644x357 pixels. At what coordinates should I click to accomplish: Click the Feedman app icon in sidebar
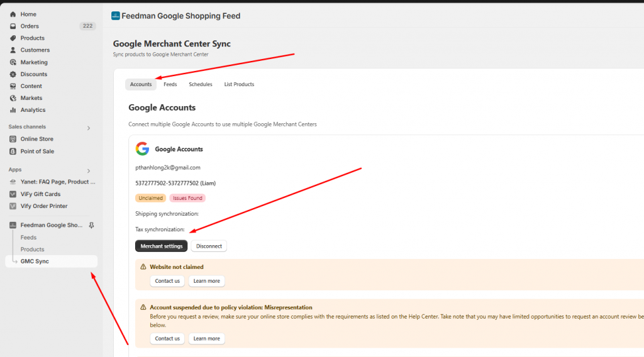click(13, 225)
